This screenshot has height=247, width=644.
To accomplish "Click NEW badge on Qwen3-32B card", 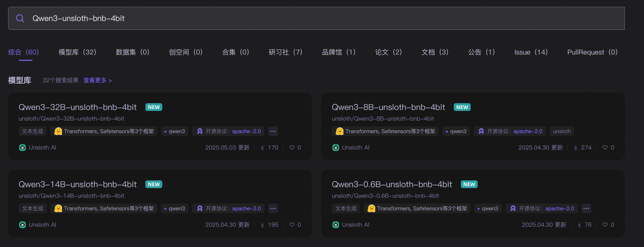I will pos(154,107).
